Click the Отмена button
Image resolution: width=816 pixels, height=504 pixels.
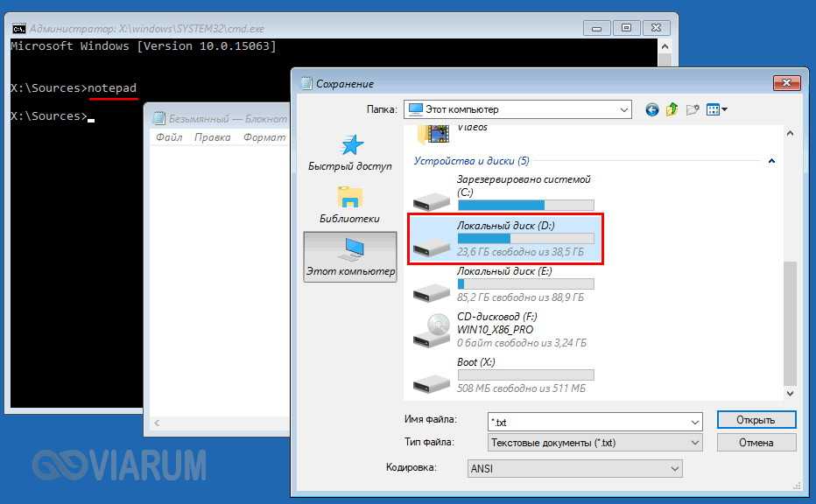pyautogui.click(x=756, y=443)
